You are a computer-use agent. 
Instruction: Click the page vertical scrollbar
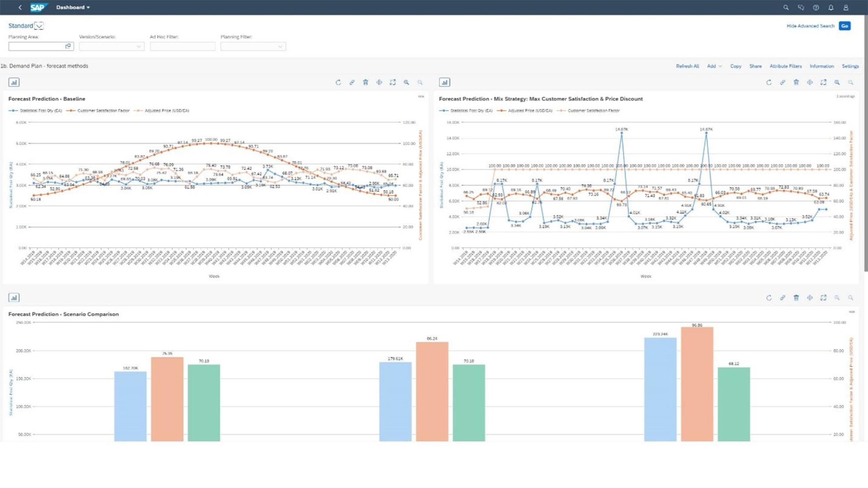(866, 143)
